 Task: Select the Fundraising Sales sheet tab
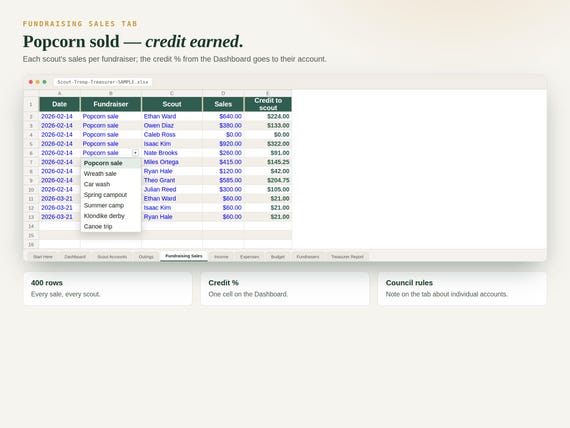tap(184, 256)
